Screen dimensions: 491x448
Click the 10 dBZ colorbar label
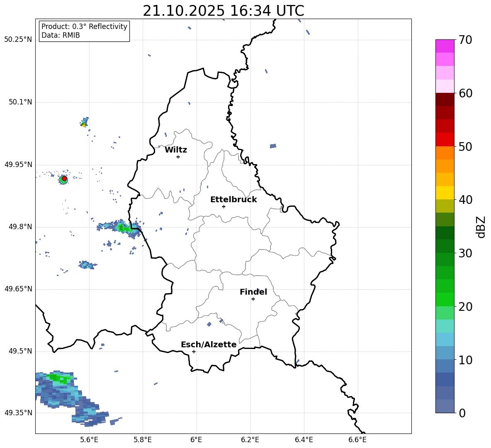[x=465, y=360]
